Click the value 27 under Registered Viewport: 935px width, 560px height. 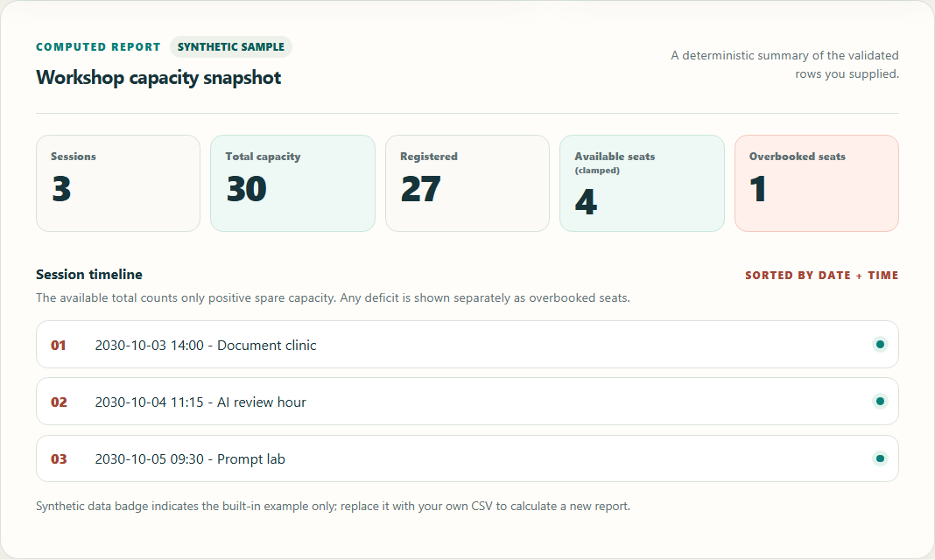pos(420,189)
